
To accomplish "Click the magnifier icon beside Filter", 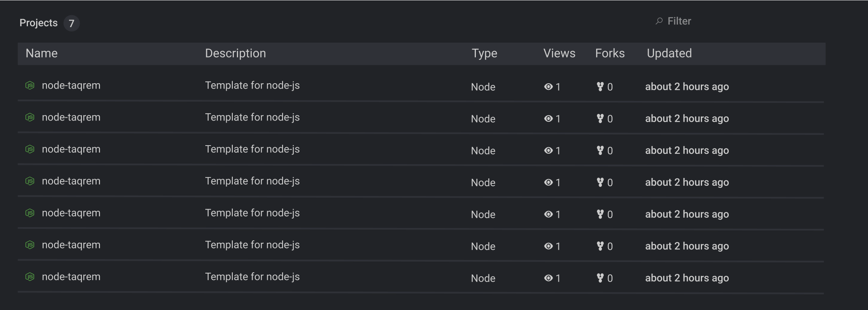I will click(659, 21).
